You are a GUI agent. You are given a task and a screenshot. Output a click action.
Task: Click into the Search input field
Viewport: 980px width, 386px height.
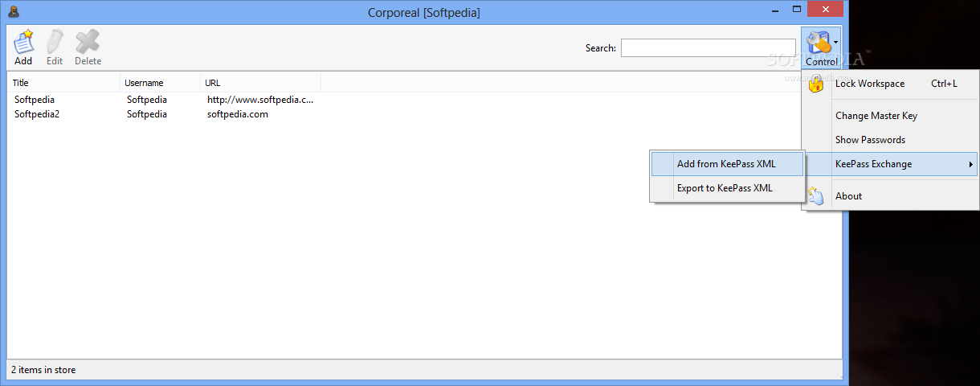click(x=708, y=48)
